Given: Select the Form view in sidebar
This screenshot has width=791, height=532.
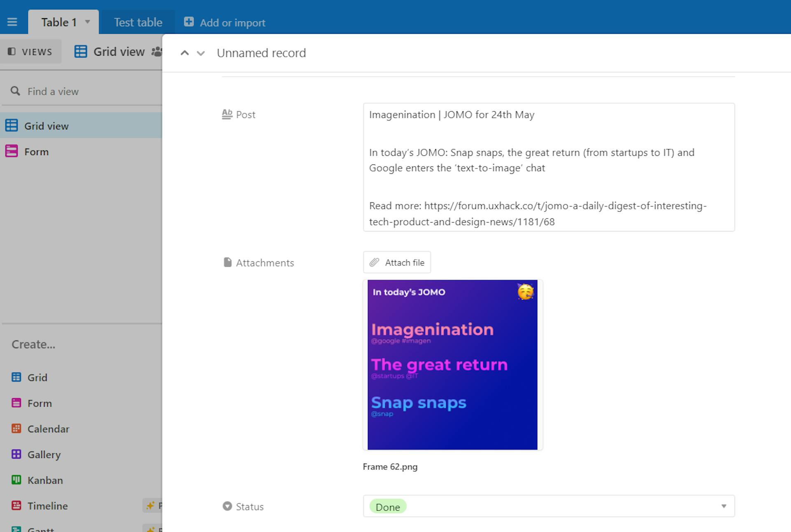Looking at the screenshot, I should tap(36, 152).
